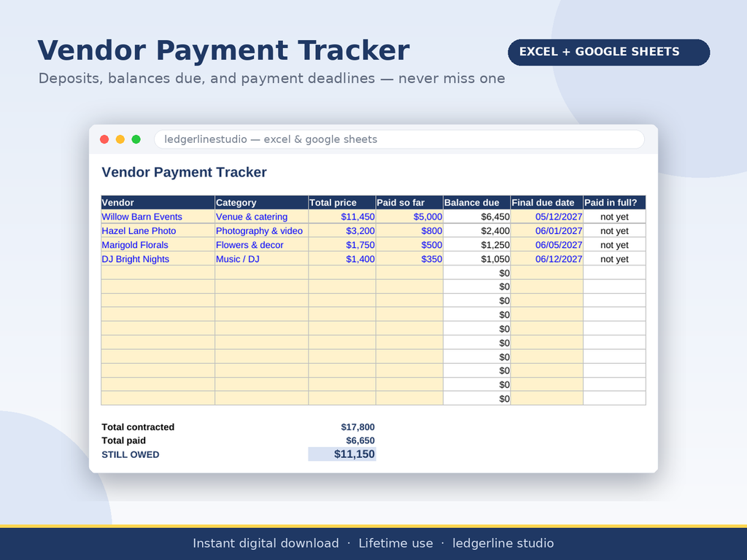Select the Final due date column header

(x=546, y=203)
